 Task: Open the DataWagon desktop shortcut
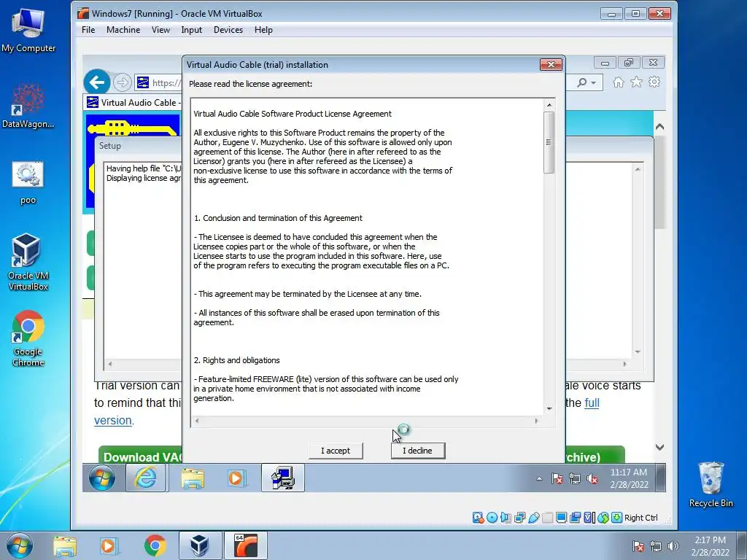point(28,105)
